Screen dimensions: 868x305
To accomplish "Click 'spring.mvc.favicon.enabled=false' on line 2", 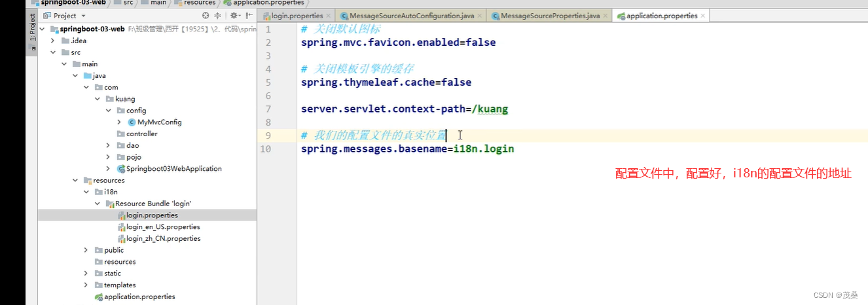I will 398,42.
